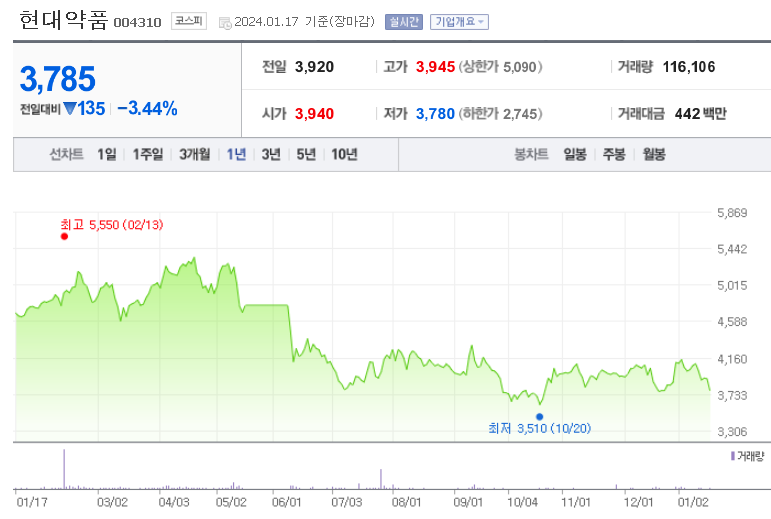Click the 봉차트 section label

[x=531, y=154]
